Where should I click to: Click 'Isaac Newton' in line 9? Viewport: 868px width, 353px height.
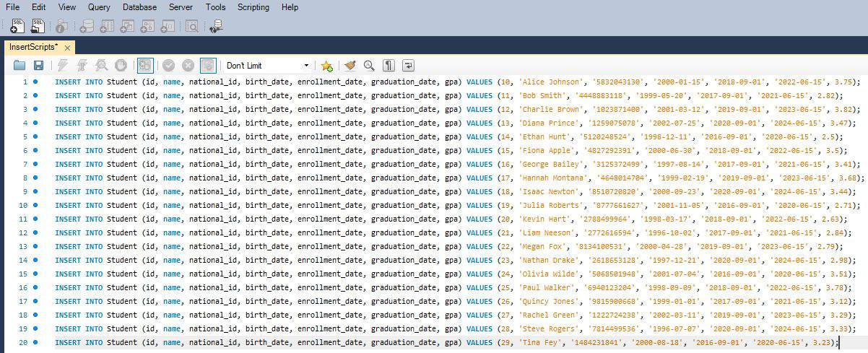(547, 192)
